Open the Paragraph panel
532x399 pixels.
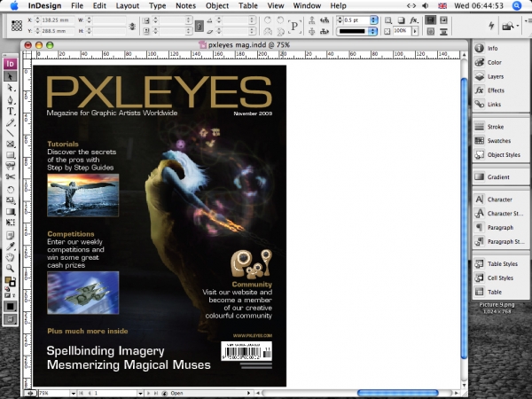[x=501, y=227]
